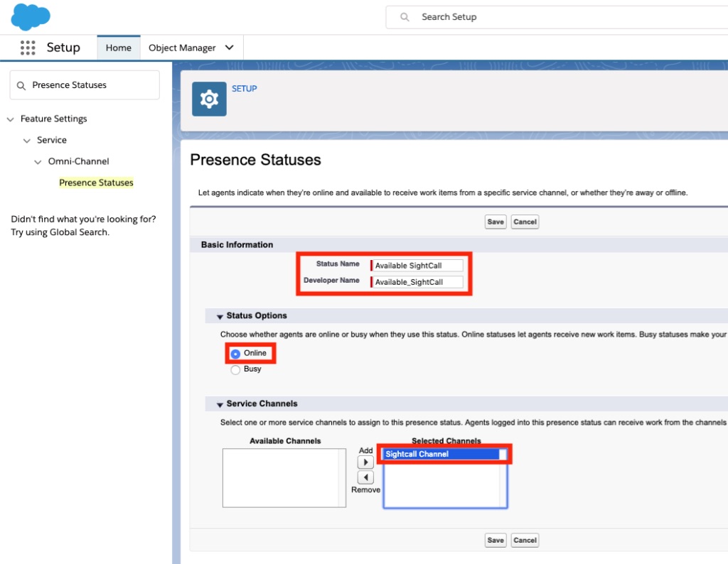The width and height of the screenshot is (728, 564).
Task: Click the Developer Name field
Action: (418, 282)
